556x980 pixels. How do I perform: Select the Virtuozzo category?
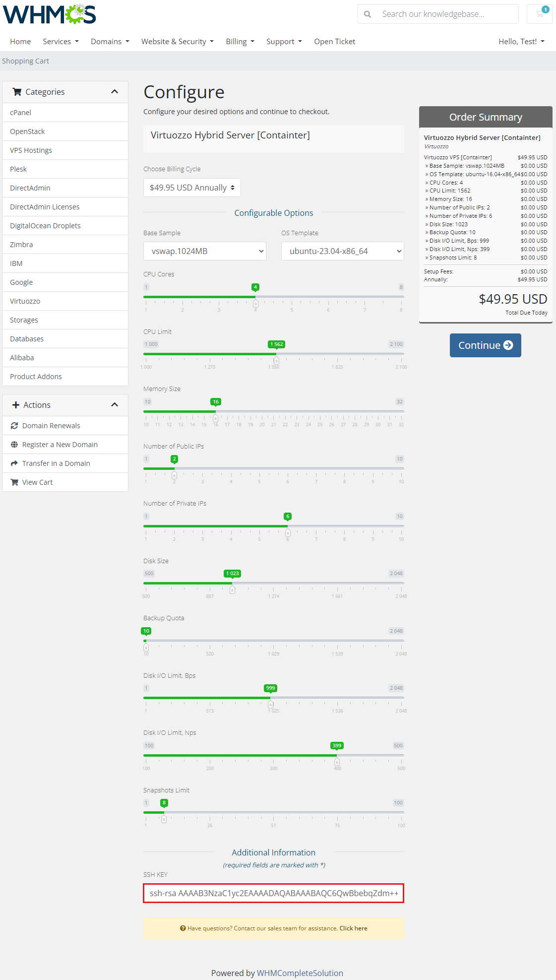[x=65, y=301]
